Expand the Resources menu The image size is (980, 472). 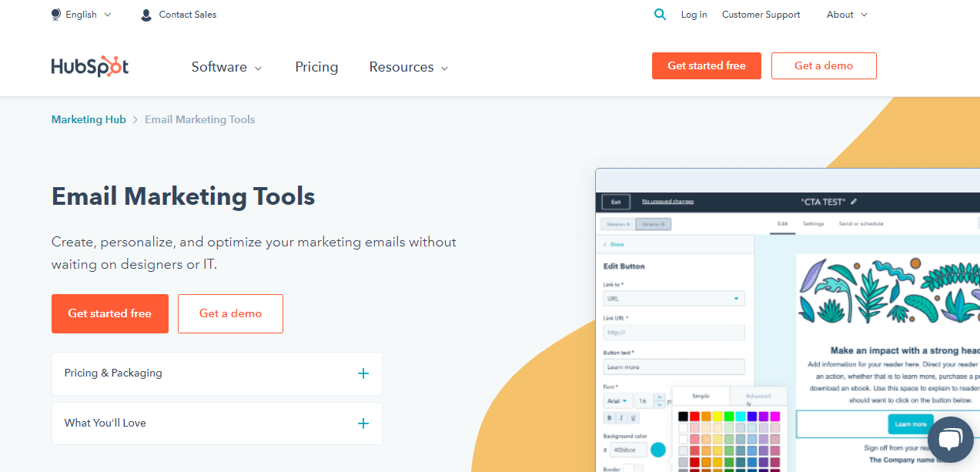pos(409,67)
